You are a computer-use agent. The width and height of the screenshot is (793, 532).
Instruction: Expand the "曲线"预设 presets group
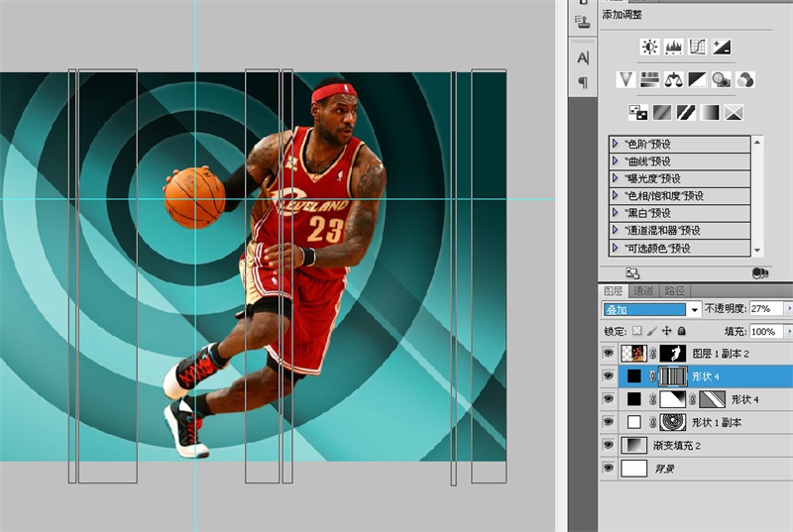point(616,161)
